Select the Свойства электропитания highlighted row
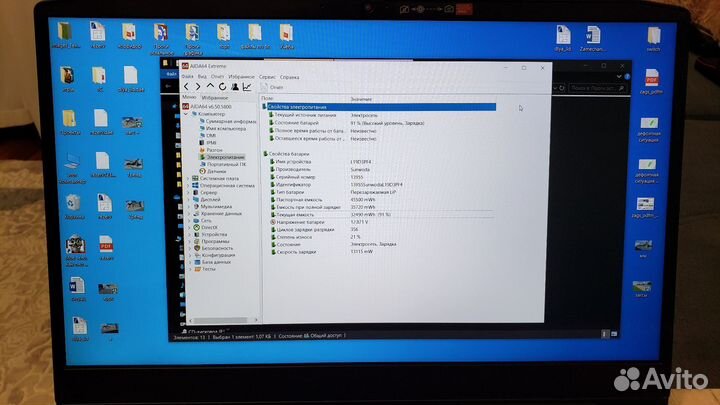Screen dimensions: 720x405 tap(379, 107)
